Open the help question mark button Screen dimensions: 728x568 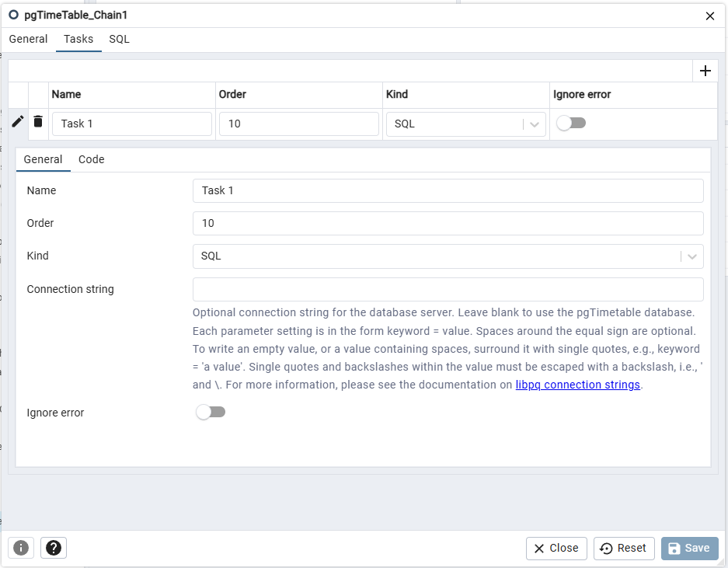(54, 548)
